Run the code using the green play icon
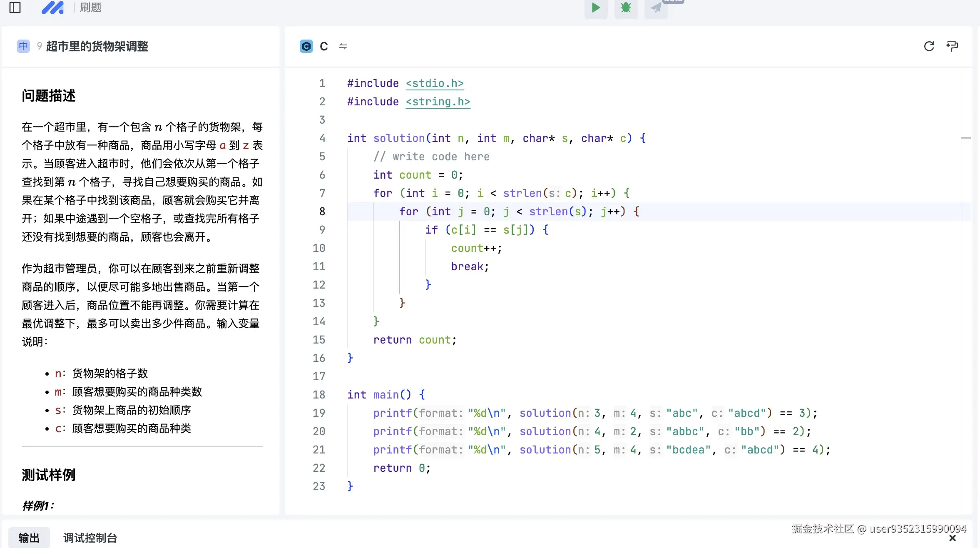 (595, 8)
